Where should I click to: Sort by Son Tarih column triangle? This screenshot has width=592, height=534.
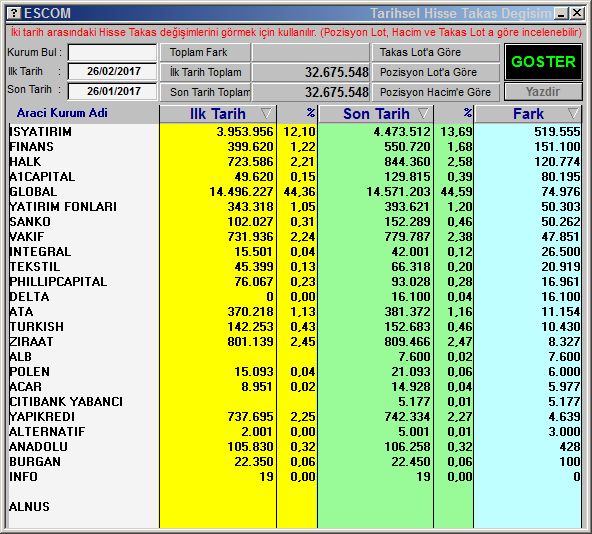click(x=424, y=113)
